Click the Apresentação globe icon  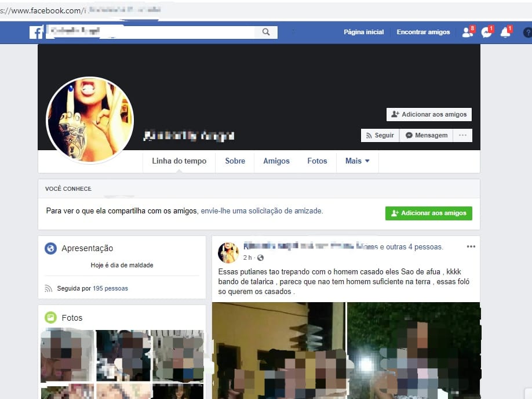pyautogui.click(x=50, y=248)
